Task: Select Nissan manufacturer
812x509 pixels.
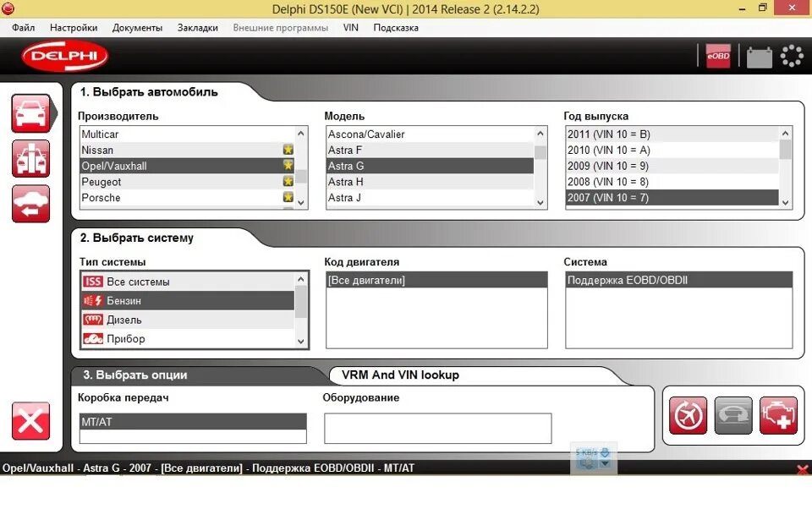Action: point(187,151)
